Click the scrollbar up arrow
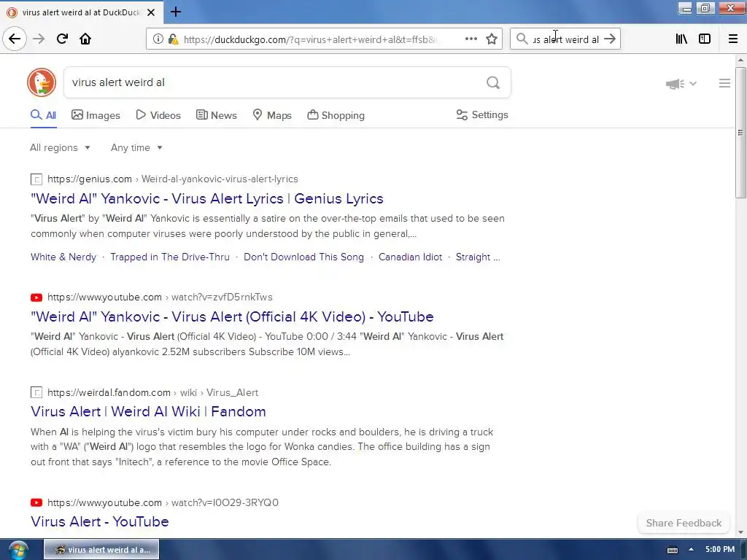 pos(740,60)
